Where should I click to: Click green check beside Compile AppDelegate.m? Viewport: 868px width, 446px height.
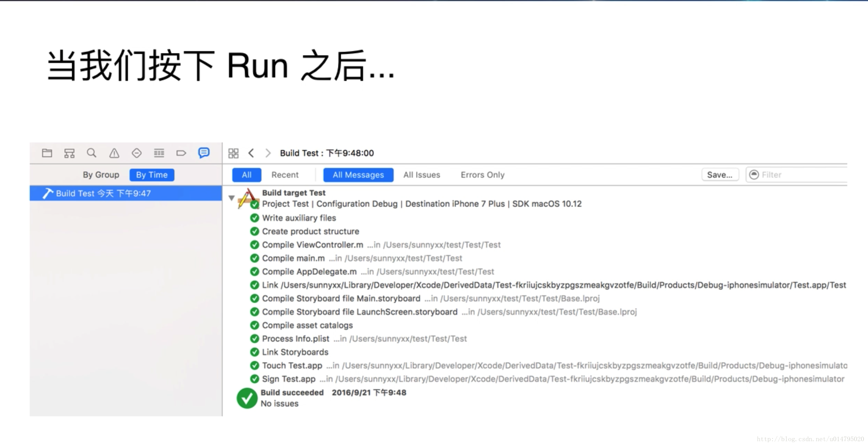tap(255, 272)
